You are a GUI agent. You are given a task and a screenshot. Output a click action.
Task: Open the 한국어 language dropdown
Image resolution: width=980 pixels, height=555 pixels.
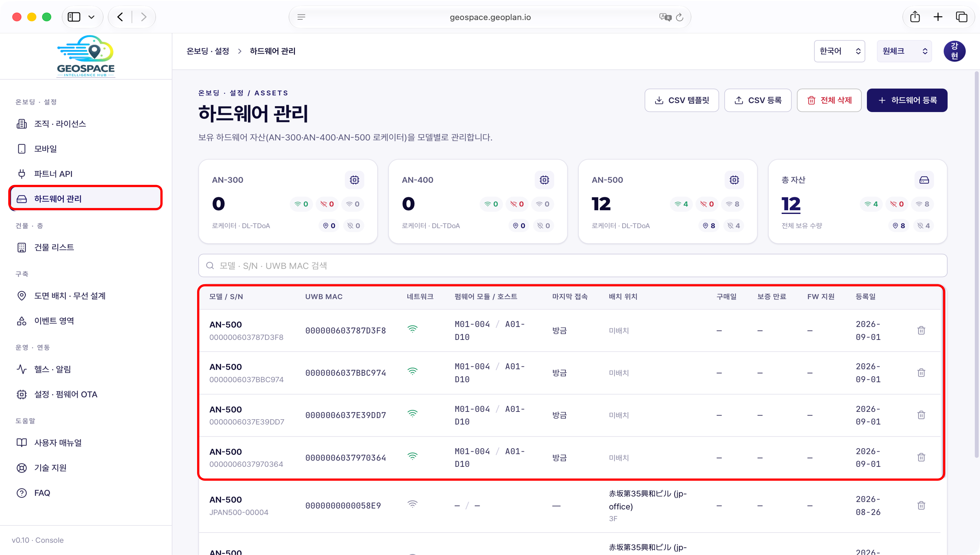click(839, 51)
